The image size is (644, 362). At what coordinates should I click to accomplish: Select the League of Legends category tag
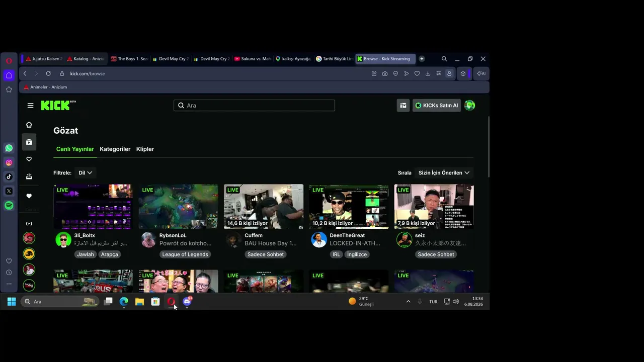[x=185, y=254]
